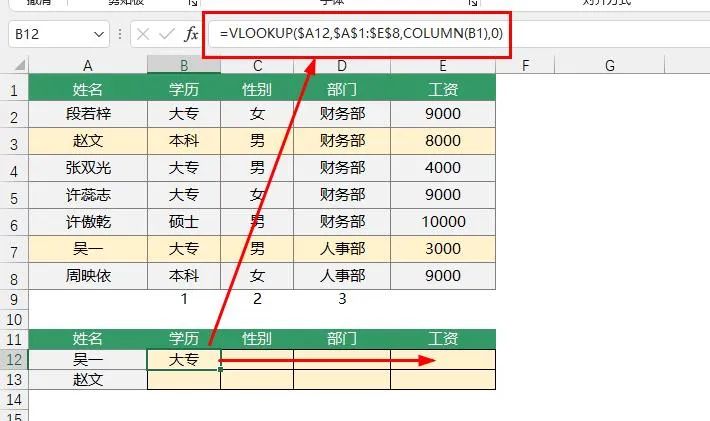710x421 pixels.
Task: Select the 吴一 cell in row 7
Action: [x=88, y=249]
